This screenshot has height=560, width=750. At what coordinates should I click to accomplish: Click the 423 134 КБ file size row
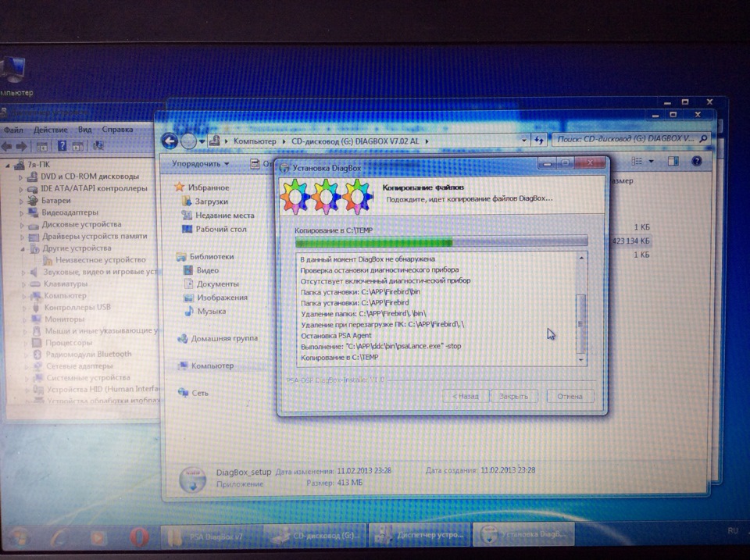(630, 241)
